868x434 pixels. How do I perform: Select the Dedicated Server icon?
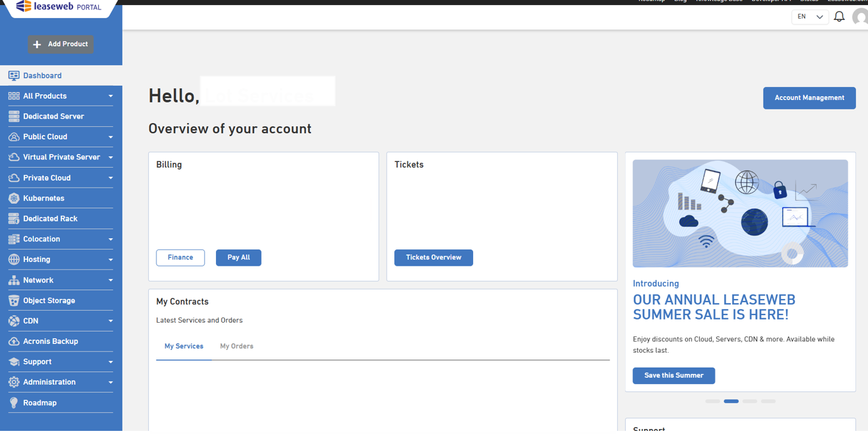[14, 116]
